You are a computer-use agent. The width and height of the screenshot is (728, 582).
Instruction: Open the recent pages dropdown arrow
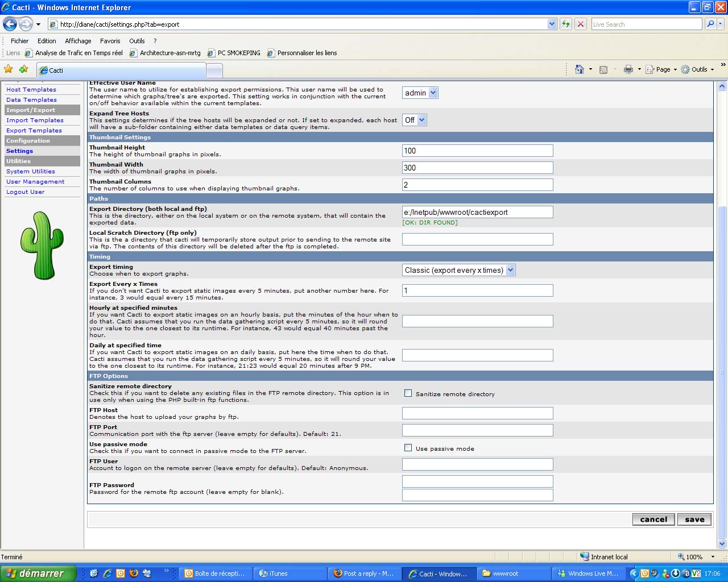(x=38, y=24)
